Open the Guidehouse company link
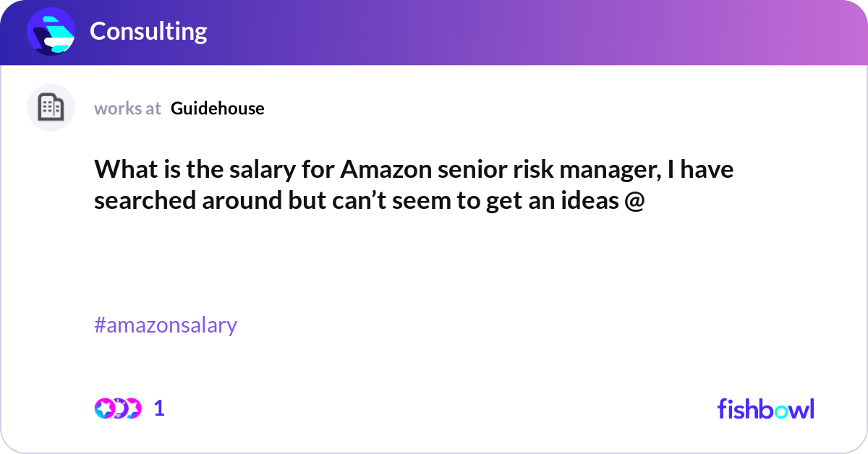 pyautogui.click(x=217, y=108)
